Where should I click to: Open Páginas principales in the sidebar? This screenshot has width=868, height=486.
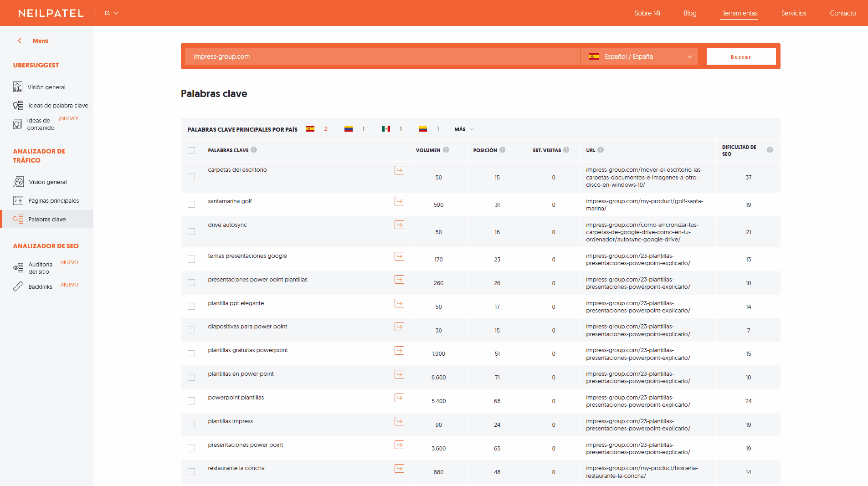53,200
